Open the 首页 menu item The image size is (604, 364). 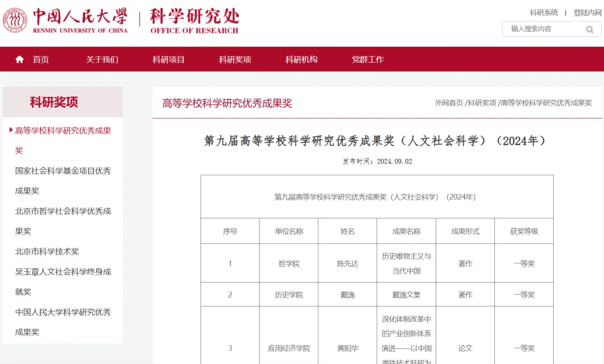pyautogui.click(x=41, y=59)
